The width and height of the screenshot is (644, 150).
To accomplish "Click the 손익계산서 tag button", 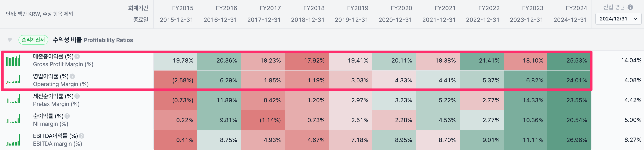I will pyautogui.click(x=33, y=40).
